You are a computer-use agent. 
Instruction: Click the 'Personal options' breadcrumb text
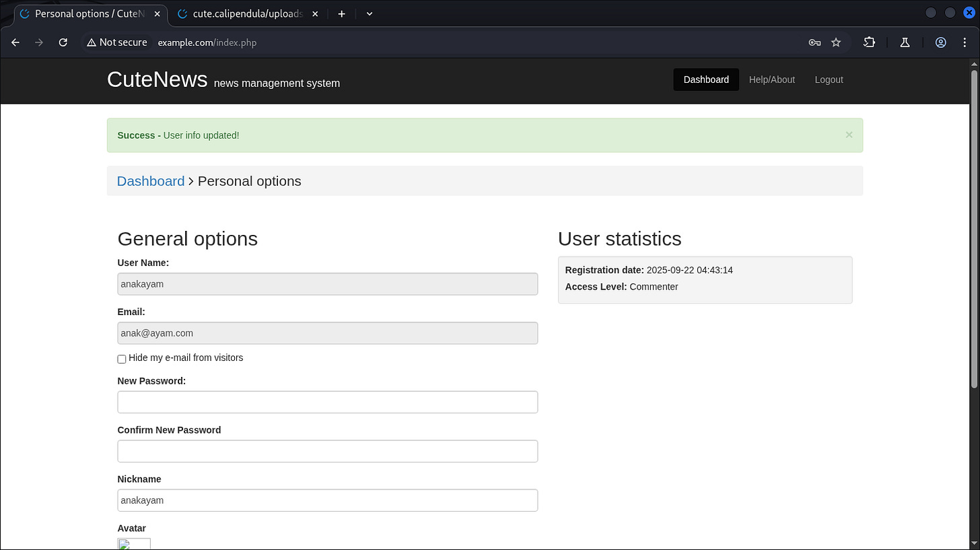click(x=250, y=181)
